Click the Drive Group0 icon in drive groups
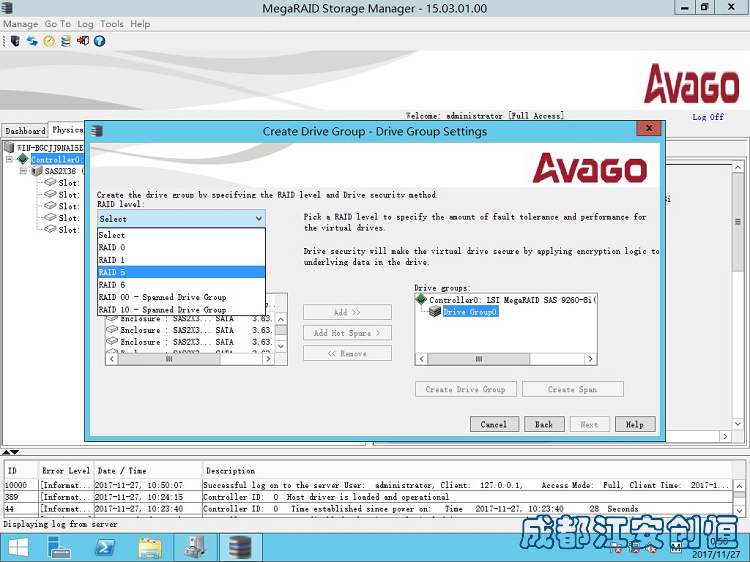This screenshot has height=562, width=750. click(x=435, y=312)
